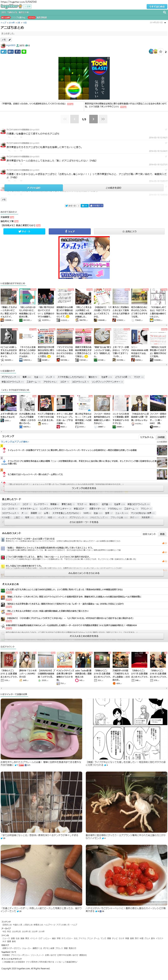Expand ランキングの続きを見る
This screenshot has height=980, width=168.
click(x=84, y=488)
